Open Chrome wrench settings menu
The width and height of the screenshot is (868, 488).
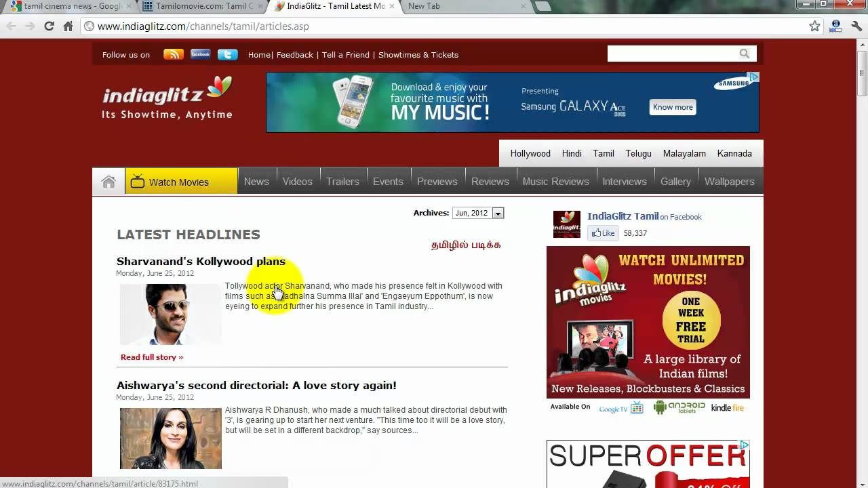856,26
